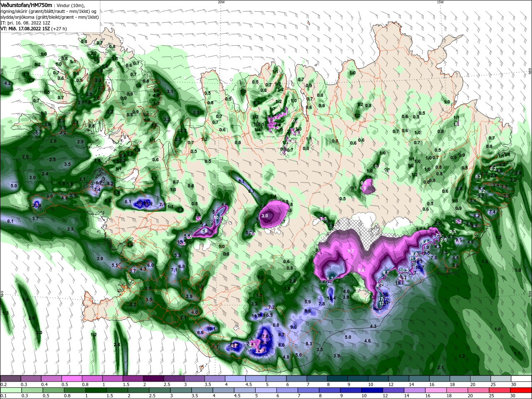
Task: Click the 6.9 value in southwest Iceland
Action: tap(182, 266)
